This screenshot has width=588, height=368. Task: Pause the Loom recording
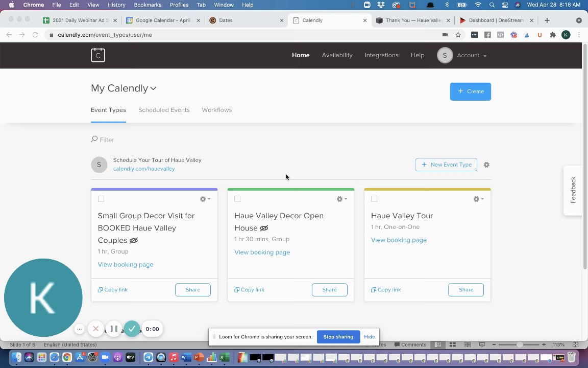(x=114, y=329)
